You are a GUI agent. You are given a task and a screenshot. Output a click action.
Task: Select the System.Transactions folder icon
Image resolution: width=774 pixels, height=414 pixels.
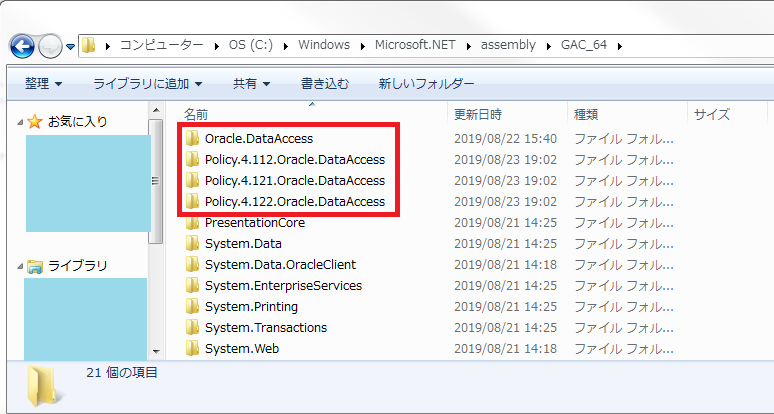pyautogui.click(x=192, y=328)
